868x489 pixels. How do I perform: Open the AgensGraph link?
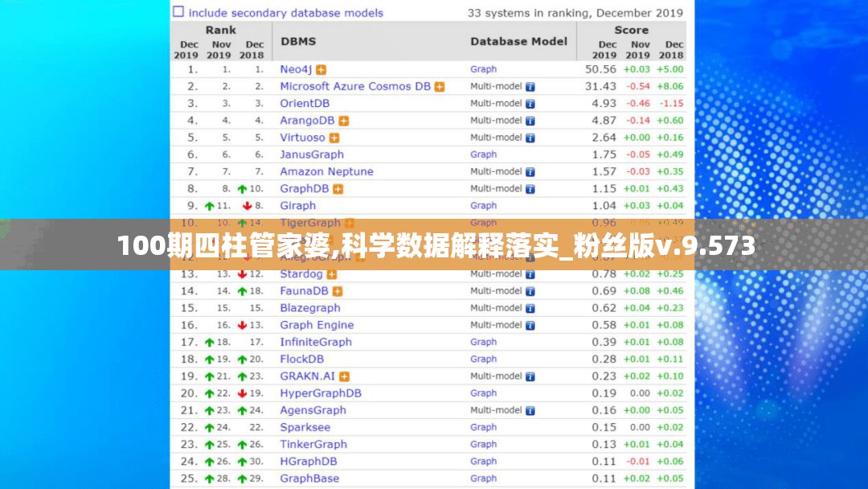pyautogui.click(x=313, y=410)
